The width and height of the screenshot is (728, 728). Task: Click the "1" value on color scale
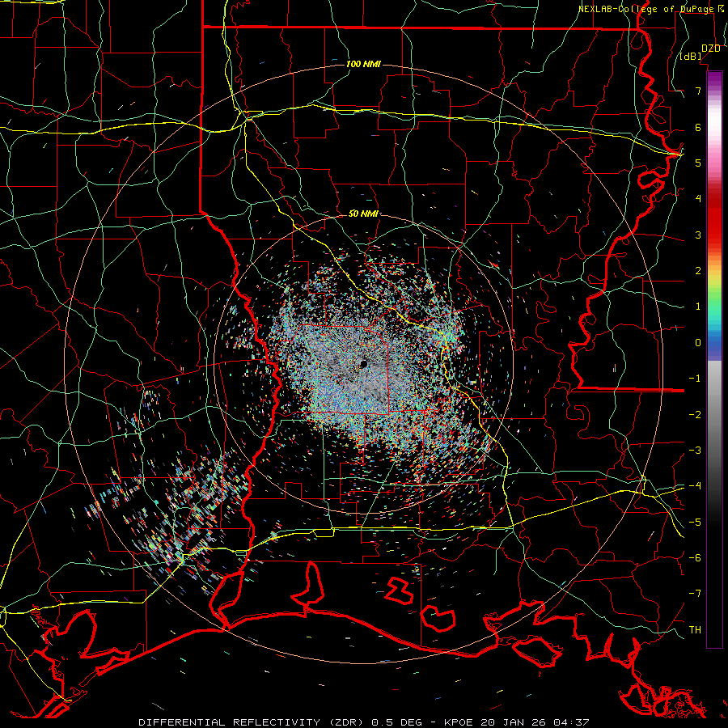click(698, 307)
